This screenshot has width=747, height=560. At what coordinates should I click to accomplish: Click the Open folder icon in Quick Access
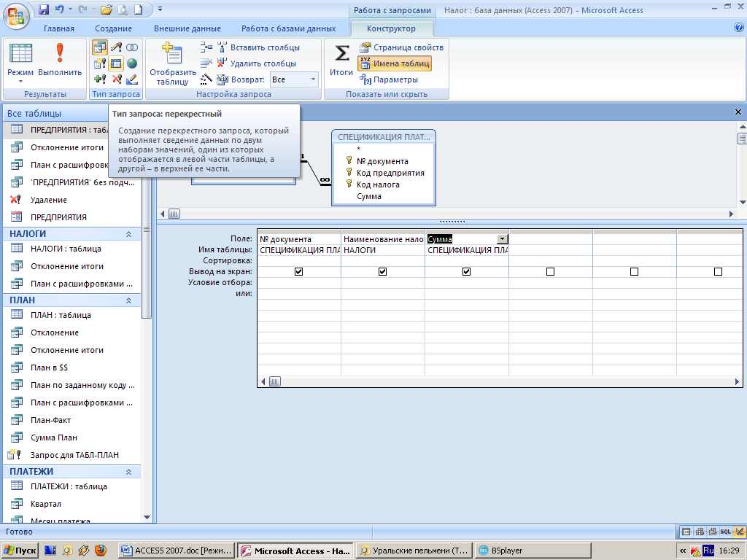(x=107, y=9)
